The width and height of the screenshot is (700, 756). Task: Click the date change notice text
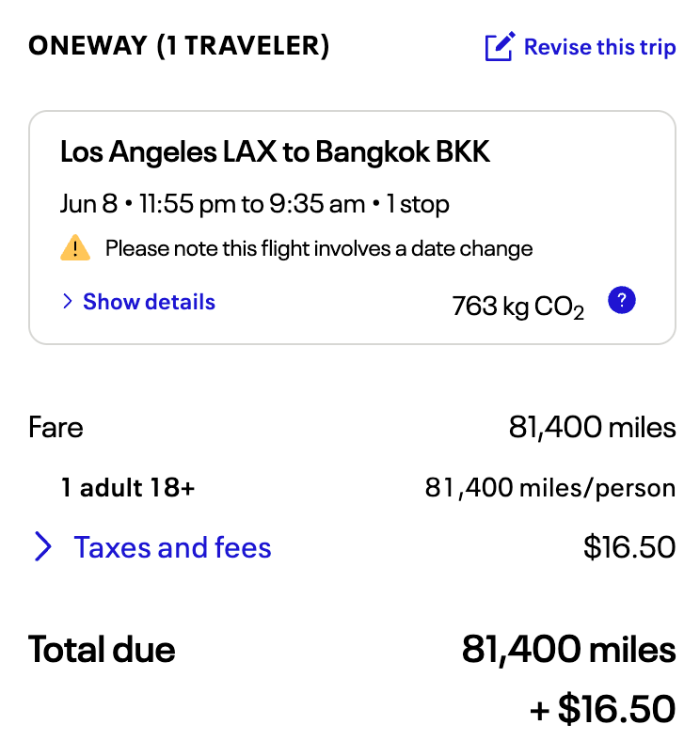point(319,249)
